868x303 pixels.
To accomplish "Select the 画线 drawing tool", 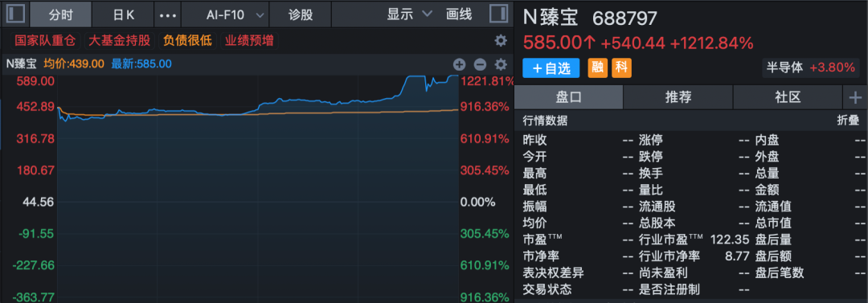I will pos(459,14).
